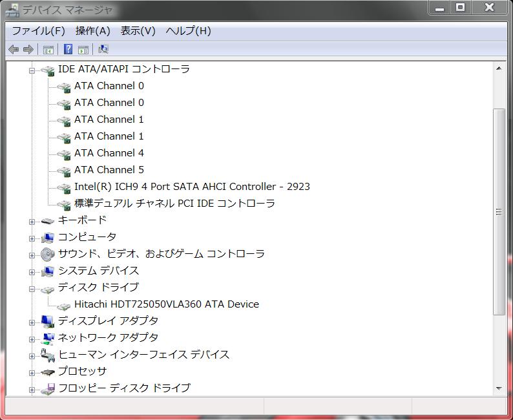
Task: Click the Intel ICH9 SATA AHCI controller icon
Action: coord(64,189)
